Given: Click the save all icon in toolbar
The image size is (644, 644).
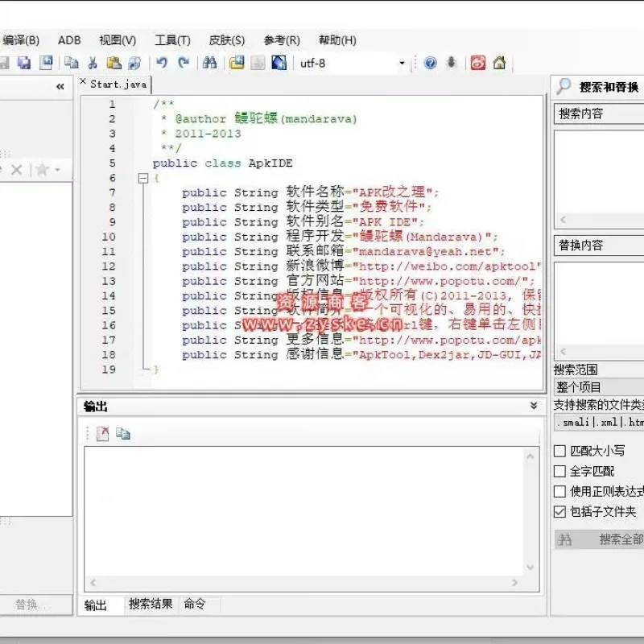Looking at the screenshot, I should tap(24, 63).
